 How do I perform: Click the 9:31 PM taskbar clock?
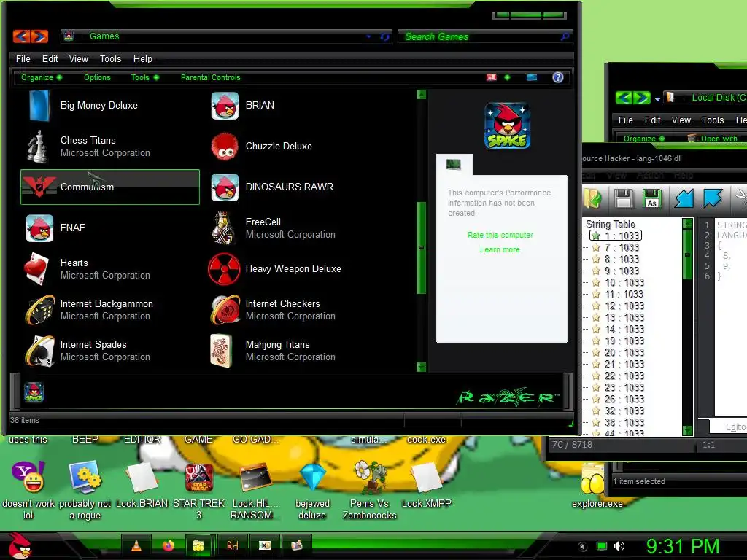click(x=682, y=546)
